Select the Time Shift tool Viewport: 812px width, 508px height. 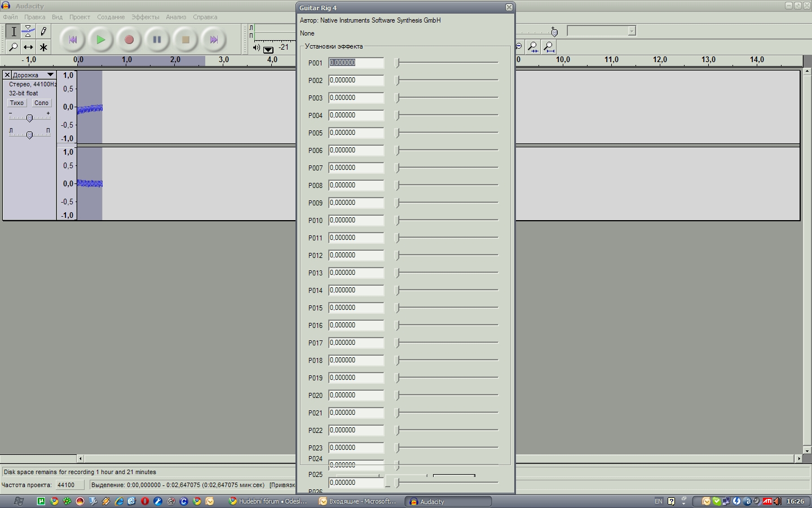28,47
